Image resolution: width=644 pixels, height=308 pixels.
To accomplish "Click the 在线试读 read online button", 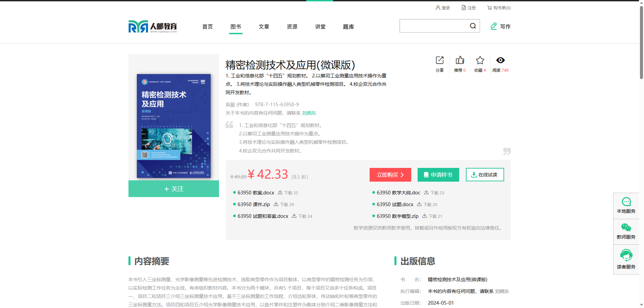I will (x=485, y=175).
